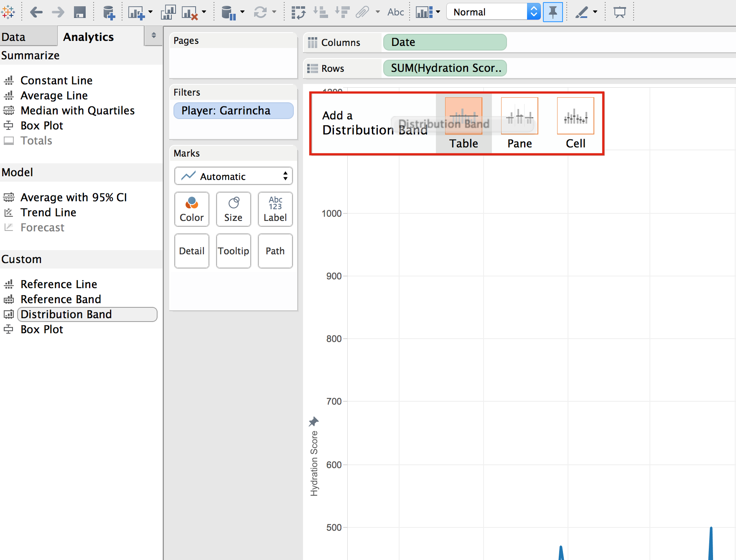Click the Duplicate sheet icon
Image resolution: width=736 pixels, height=560 pixels.
pos(168,13)
